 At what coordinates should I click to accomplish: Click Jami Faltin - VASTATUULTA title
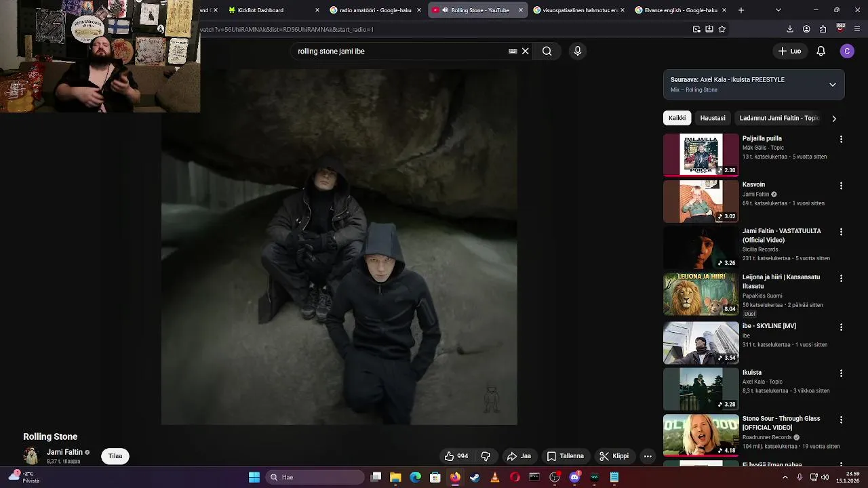[781, 236]
